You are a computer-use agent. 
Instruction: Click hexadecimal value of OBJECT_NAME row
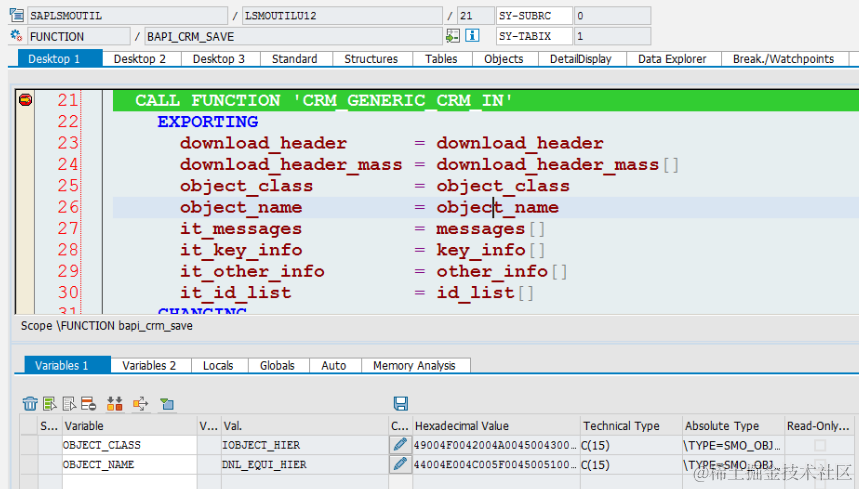coord(496,464)
